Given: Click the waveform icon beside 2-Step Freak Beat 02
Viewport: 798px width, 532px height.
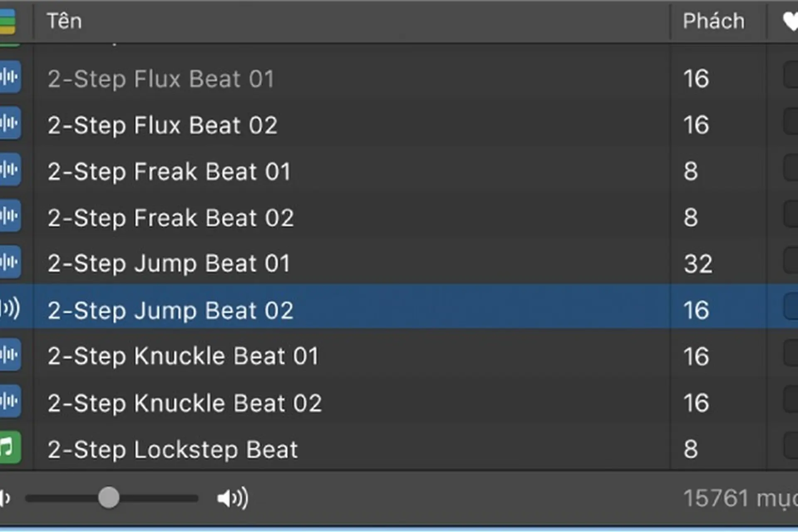Looking at the screenshot, I should [x=10, y=216].
